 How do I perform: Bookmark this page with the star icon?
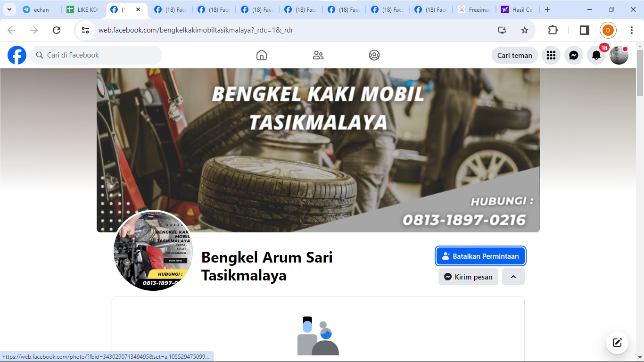point(525,30)
